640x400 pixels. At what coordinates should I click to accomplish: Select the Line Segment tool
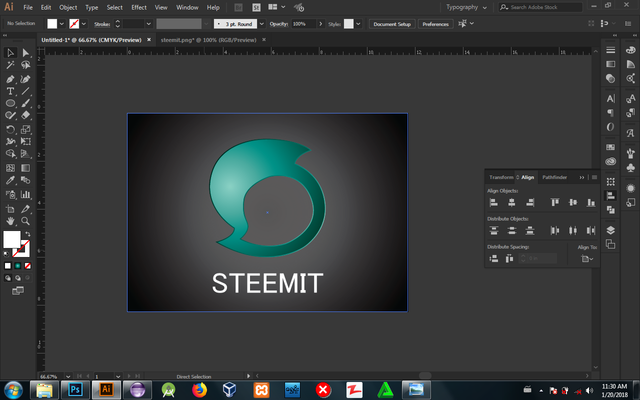(x=25, y=91)
